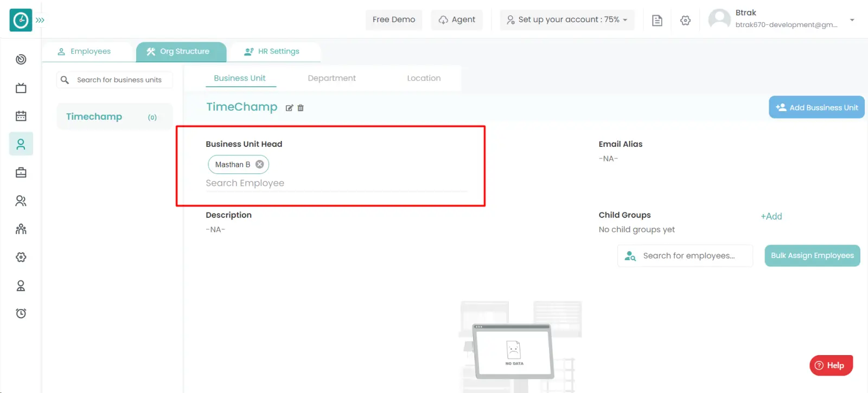Click the Btrak profile avatar
The image size is (868, 393).
719,20
